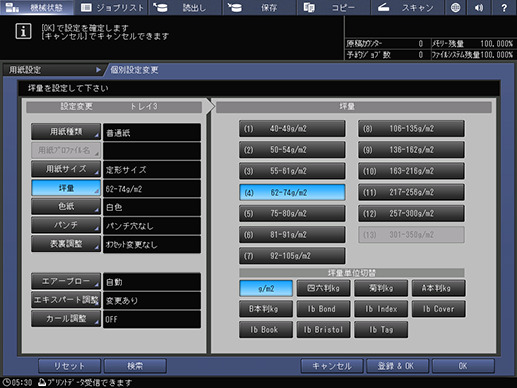The height and width of the screenshot is (388, 517).
Task: Open the 用紙サイズ setting
Action: click(x=66, y=169)
